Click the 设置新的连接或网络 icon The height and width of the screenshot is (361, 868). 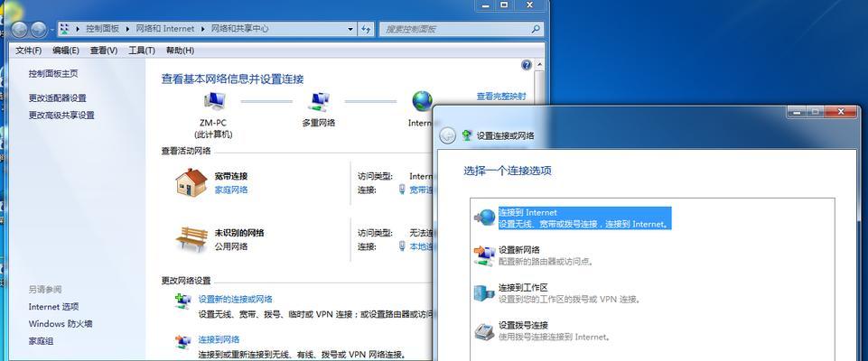pyautogui.click(x=182, y=301)
